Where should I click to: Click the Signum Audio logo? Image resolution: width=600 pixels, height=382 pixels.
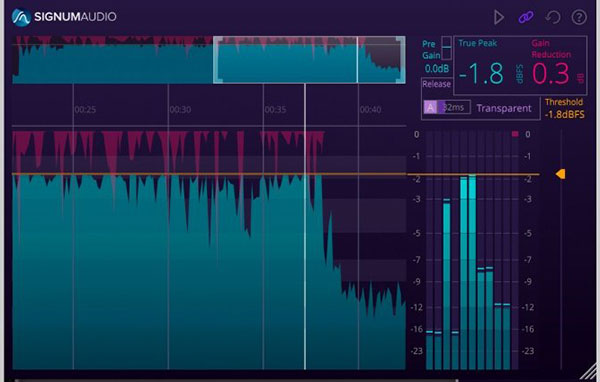click(x=64, y=17)
